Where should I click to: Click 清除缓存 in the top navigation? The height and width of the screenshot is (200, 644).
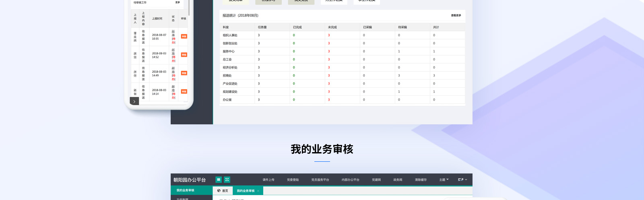point(421,180)
